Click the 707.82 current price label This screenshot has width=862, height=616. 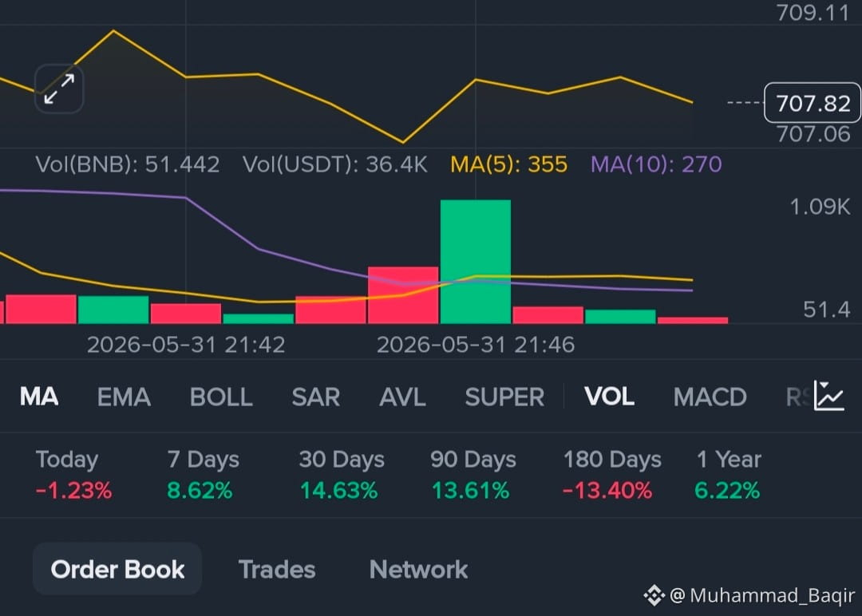[x=813, y=103]
